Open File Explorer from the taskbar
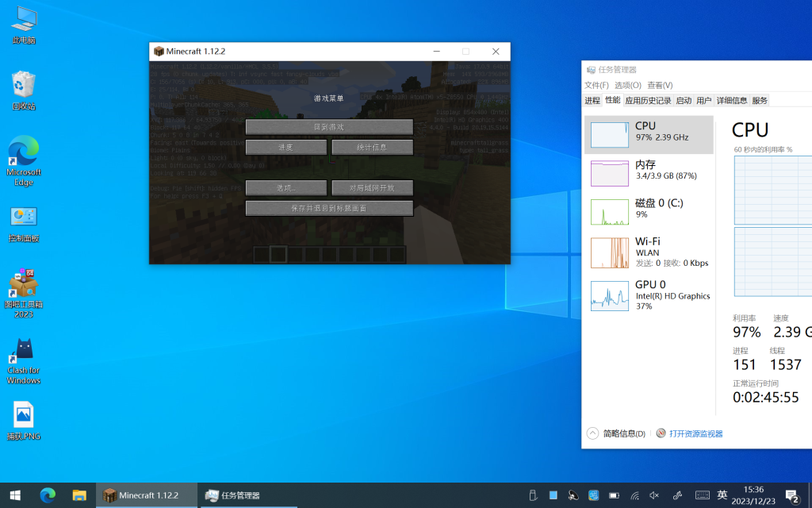This screenshot has height=508, width=812. [79, 495]
